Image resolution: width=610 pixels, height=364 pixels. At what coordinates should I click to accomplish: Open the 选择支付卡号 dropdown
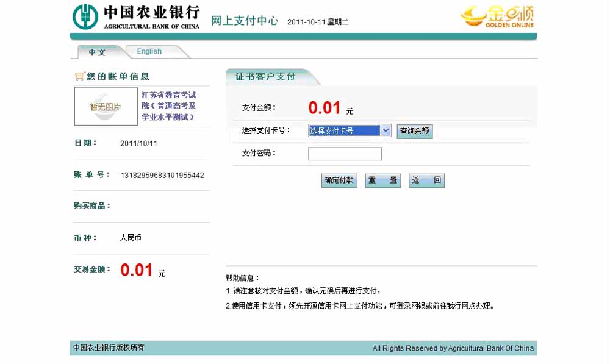(x=350, y=130)
